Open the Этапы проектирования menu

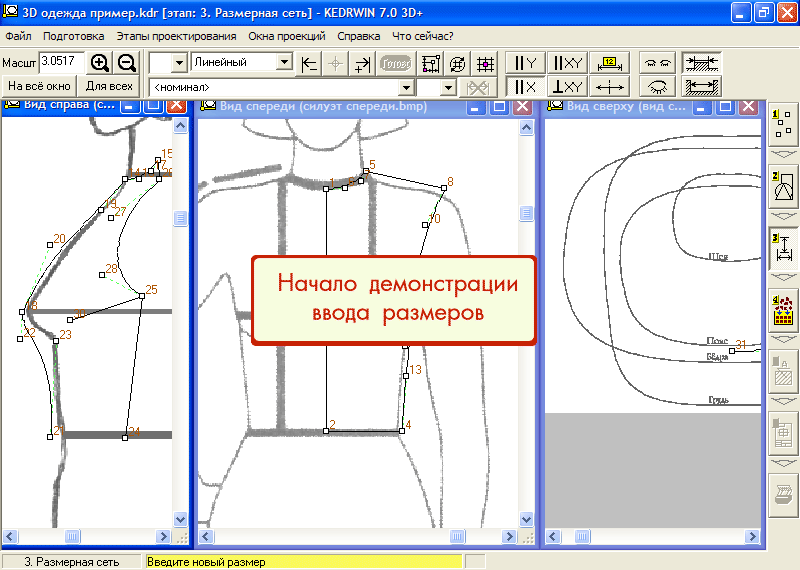click(176, 36)
